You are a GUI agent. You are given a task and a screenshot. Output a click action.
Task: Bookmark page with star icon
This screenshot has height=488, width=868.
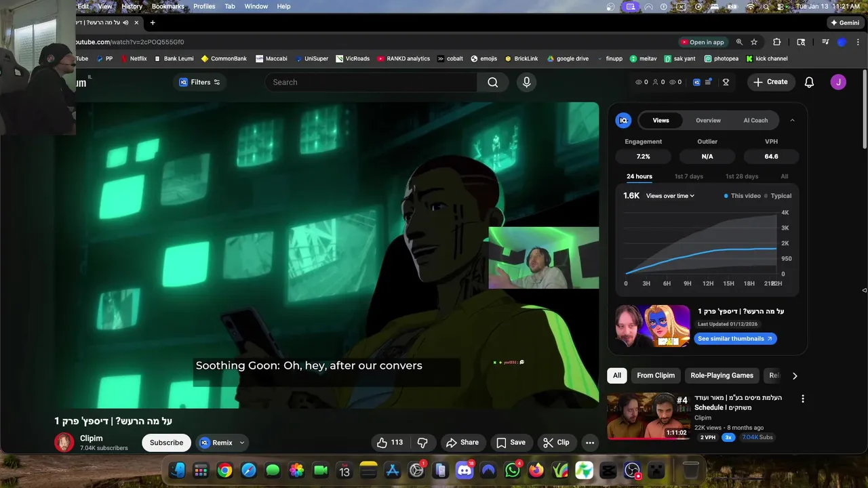[x=754, y=42]
